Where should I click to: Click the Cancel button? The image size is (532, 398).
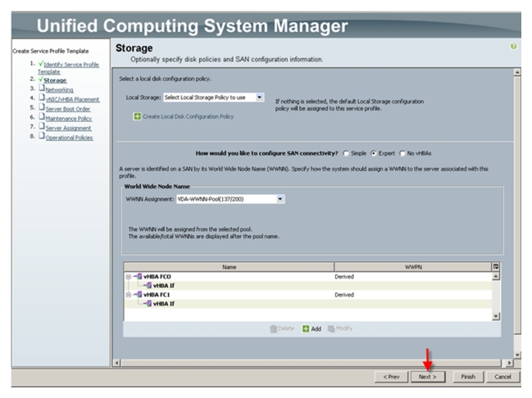click(x=502, y=377)
